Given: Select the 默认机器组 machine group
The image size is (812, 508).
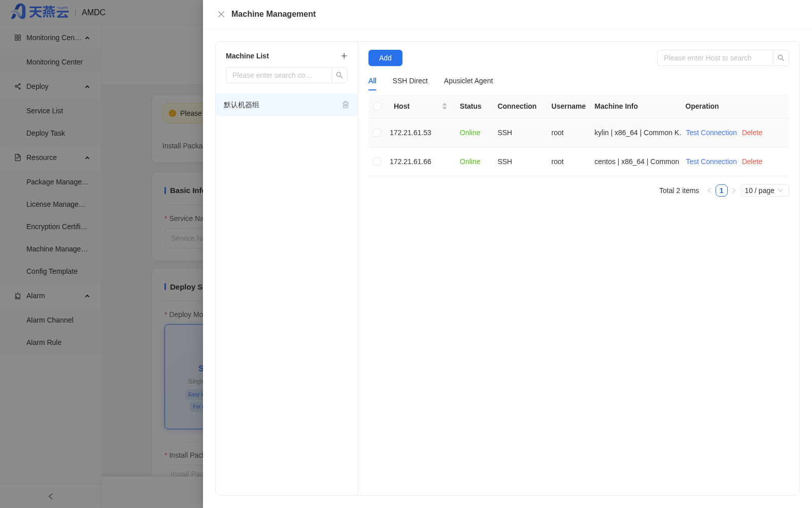Looking at the screenshot, I should [287, 105].
